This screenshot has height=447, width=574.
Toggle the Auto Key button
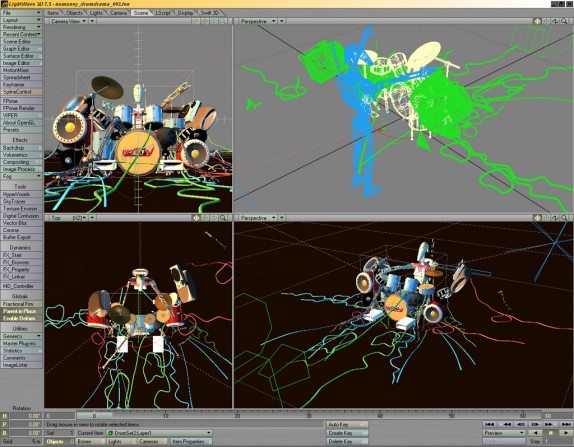[347, 425]
